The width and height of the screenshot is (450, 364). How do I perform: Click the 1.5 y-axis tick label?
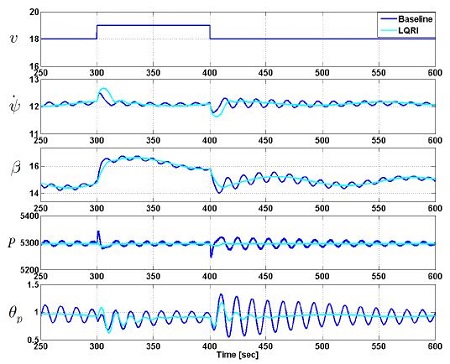33,284
